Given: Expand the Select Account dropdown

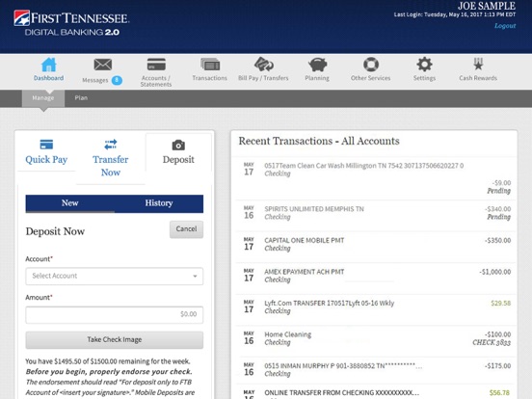Looking at the screenshot, I should click(115, 277).
